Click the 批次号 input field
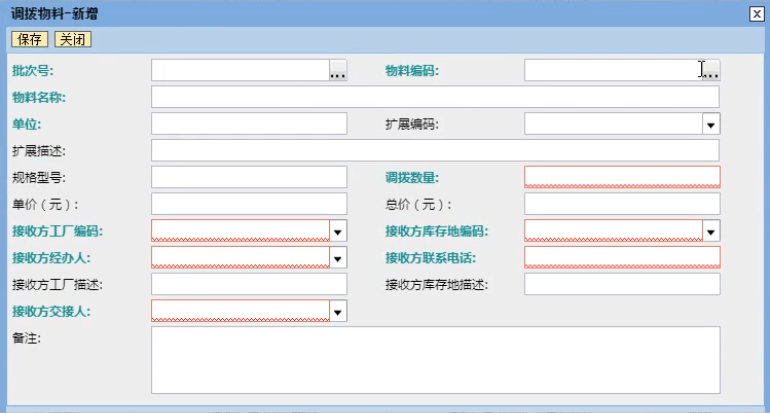Screen dimensions: 770x413 point(240,70)
